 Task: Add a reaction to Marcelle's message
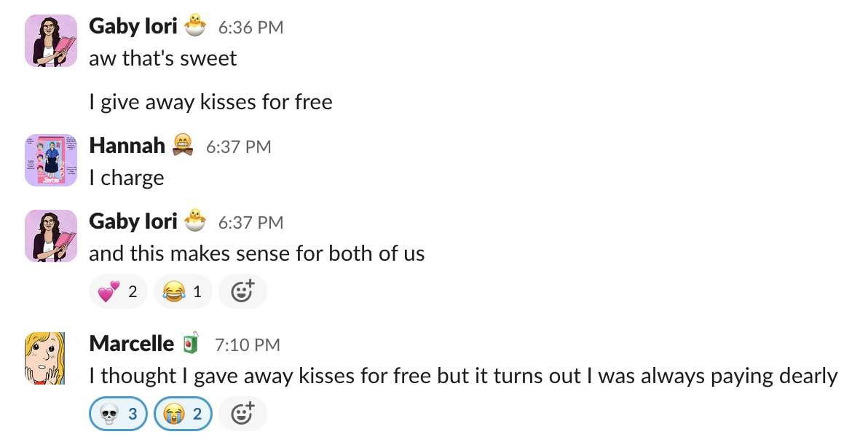242,414
